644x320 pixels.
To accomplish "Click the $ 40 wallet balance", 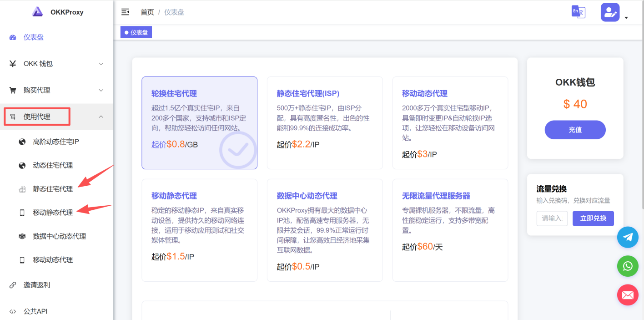I will [x=575, y=104].
